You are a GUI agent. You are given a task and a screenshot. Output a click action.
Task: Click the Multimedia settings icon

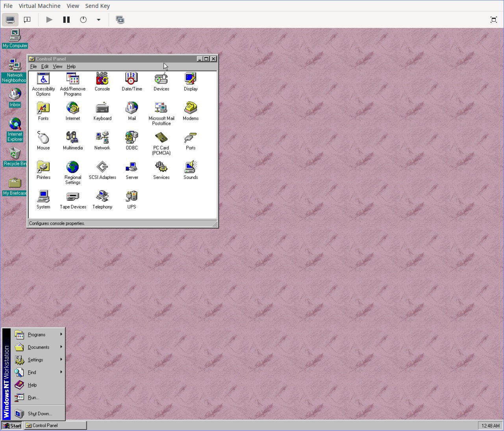coord(72,138)
